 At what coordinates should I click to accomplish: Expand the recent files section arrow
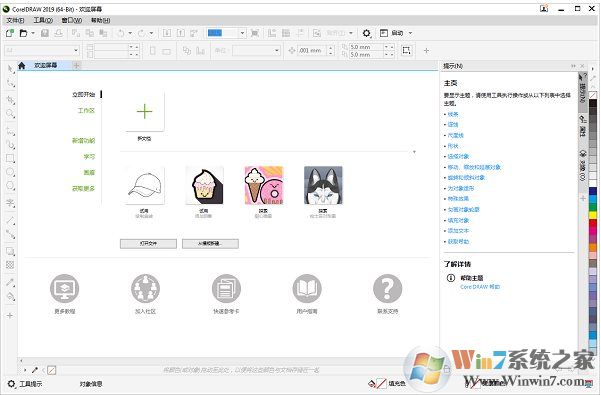point(414,152)
